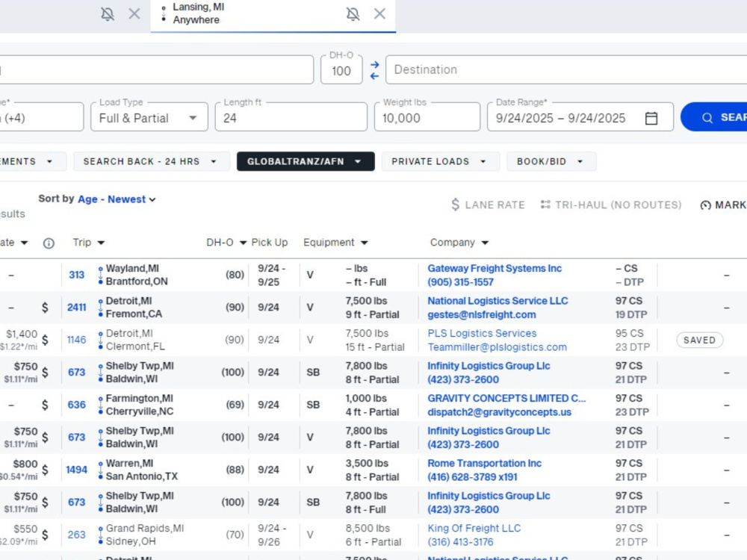Open the date range calendar picker
747x560 pixels.
click(651, 118)
